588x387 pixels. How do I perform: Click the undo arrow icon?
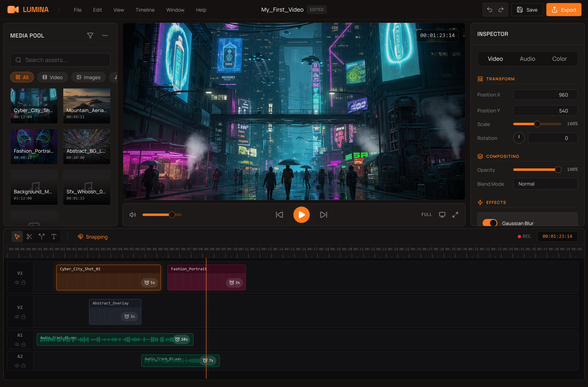[489, 10]
